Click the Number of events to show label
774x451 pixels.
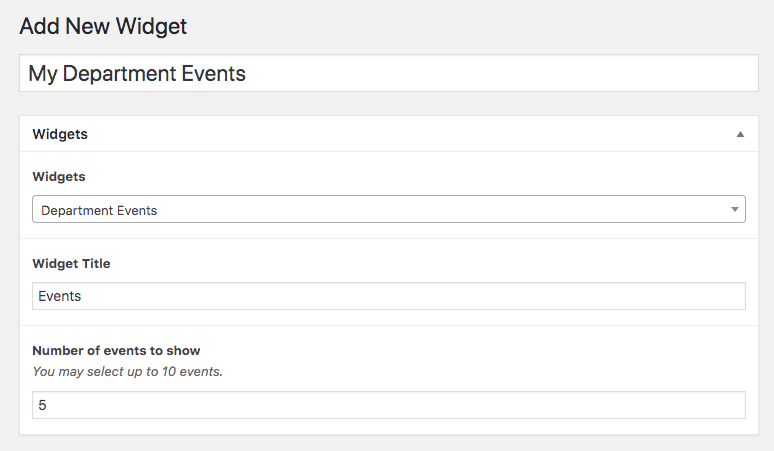coord(116,351)
